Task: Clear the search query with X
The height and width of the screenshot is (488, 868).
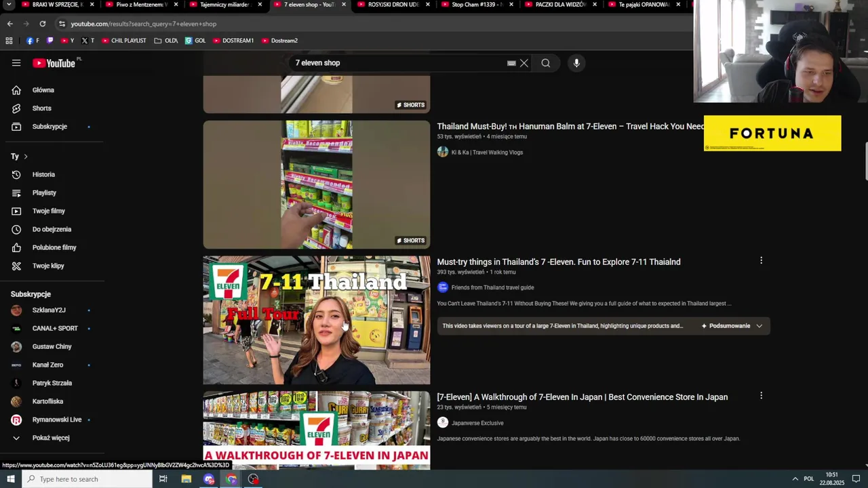Action: point(524,63)
